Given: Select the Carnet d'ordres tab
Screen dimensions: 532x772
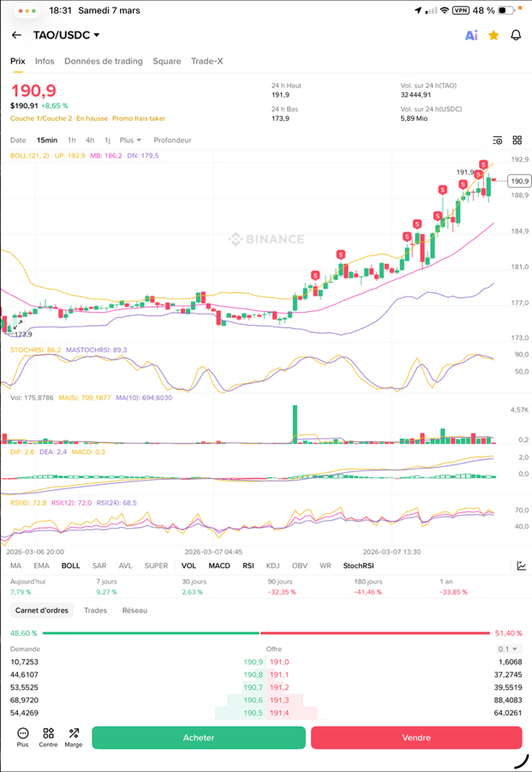Looking at the screenshot, I should [42, 611].
